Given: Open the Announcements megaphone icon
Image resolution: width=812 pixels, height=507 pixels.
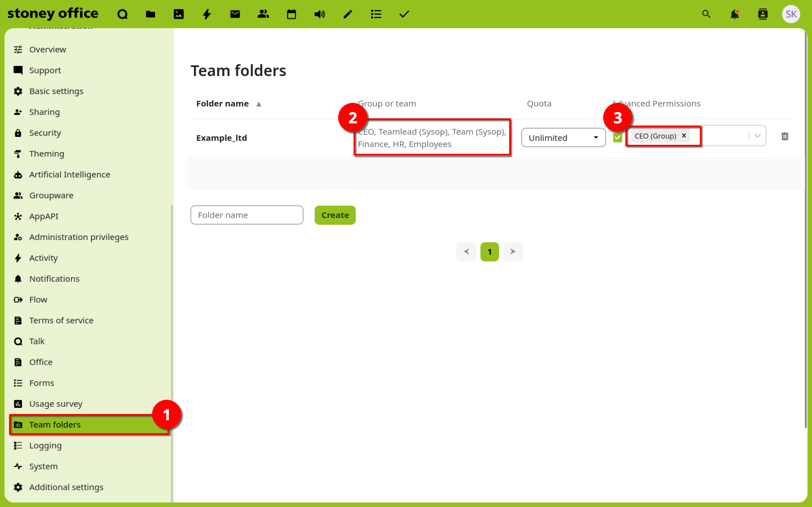Looking at the screenshot, I should coord(319,14).
